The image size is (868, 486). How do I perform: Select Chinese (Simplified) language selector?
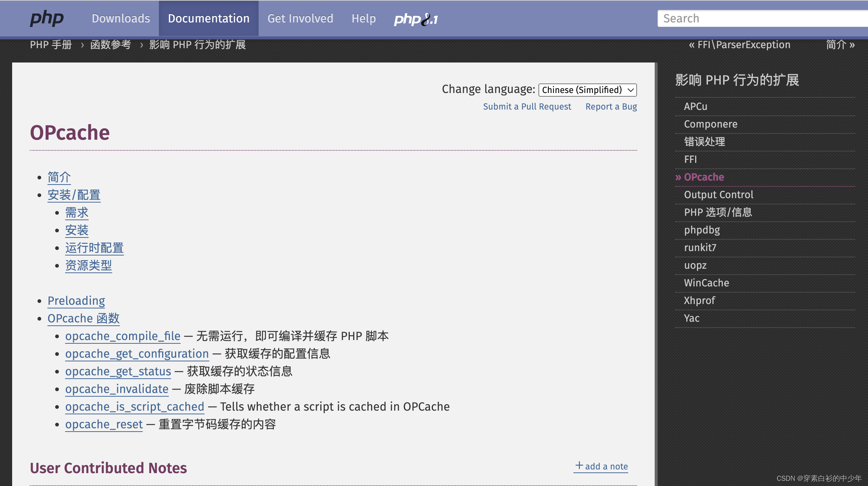pyautogui.click(x=587, y=90)
